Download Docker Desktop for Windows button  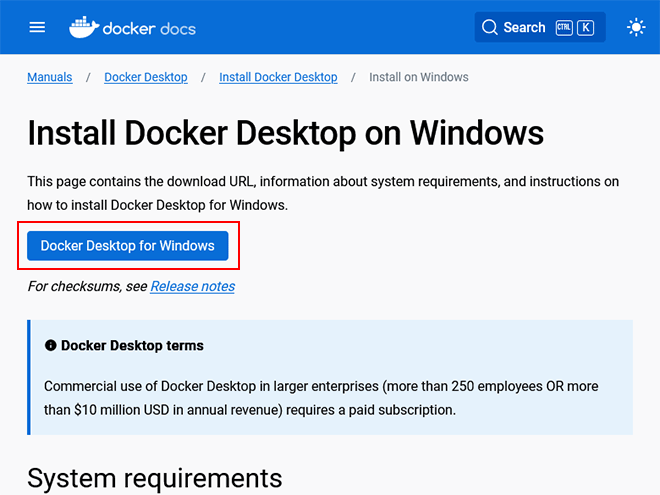coord(128,246)
